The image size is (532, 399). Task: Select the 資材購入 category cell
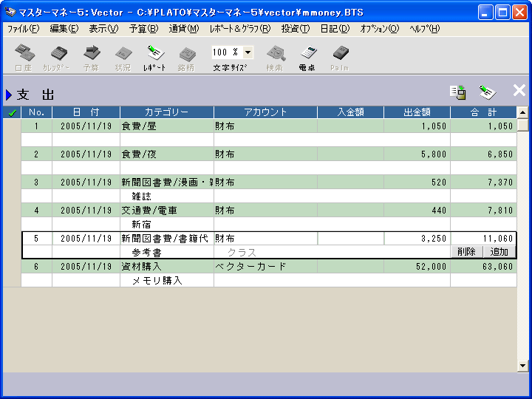(x=166, y=266)
